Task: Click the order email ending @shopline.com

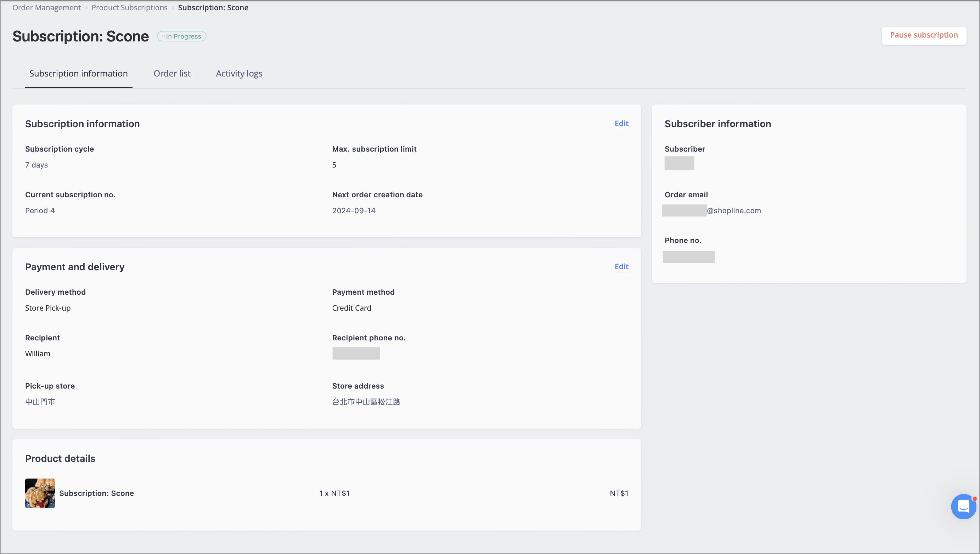Action: (711, 210)
